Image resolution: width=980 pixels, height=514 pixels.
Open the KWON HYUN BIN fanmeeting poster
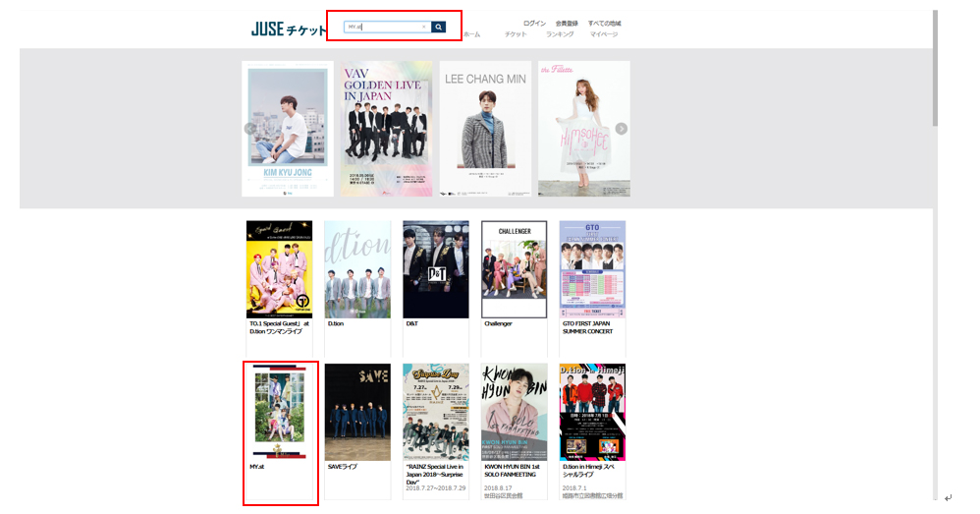pos(514,413)
